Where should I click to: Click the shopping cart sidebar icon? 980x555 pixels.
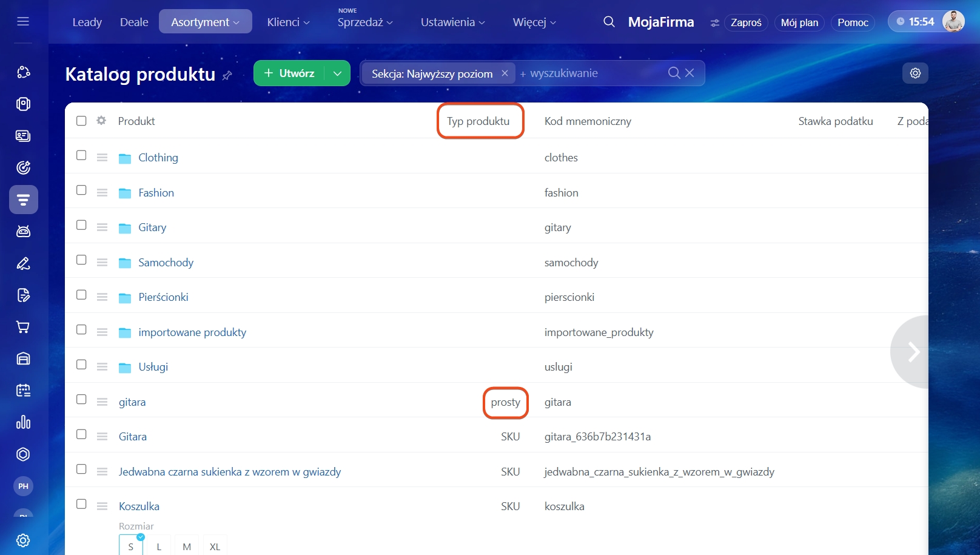23,327
